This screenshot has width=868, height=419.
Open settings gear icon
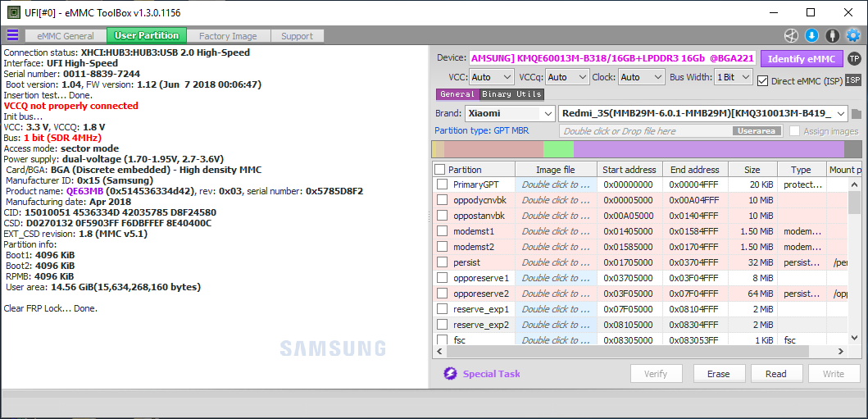pos(853,36)
